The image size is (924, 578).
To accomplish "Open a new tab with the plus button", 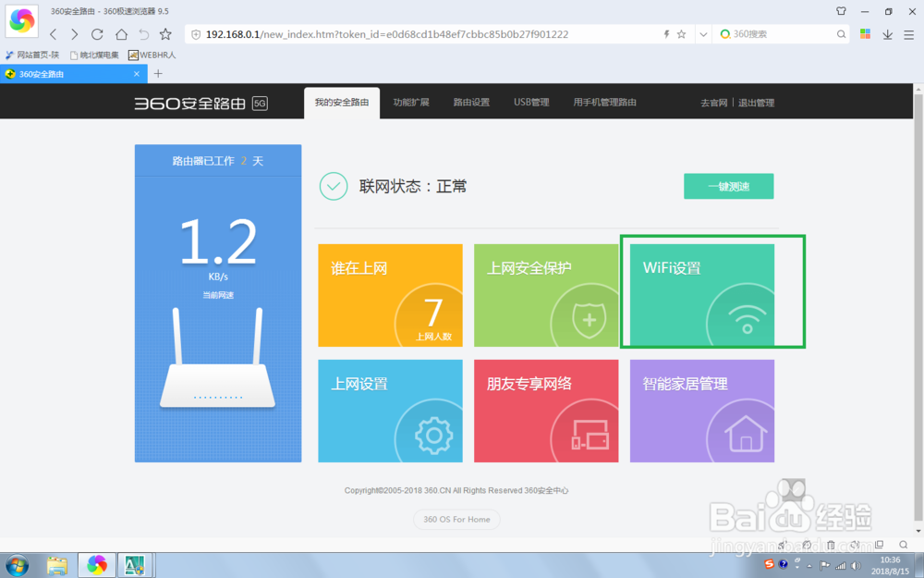I will tap(158, 74).
